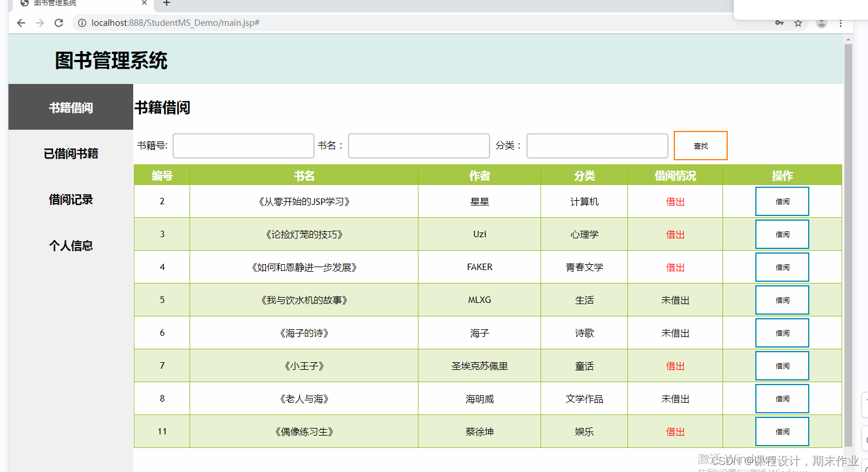Click the 借阅情况 column header
Viewport: 868px width, 472px height.
675,176
